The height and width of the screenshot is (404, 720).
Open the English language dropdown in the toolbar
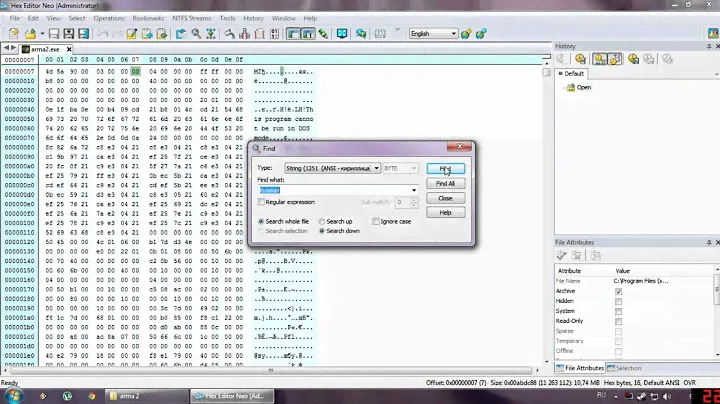point(453,33)
